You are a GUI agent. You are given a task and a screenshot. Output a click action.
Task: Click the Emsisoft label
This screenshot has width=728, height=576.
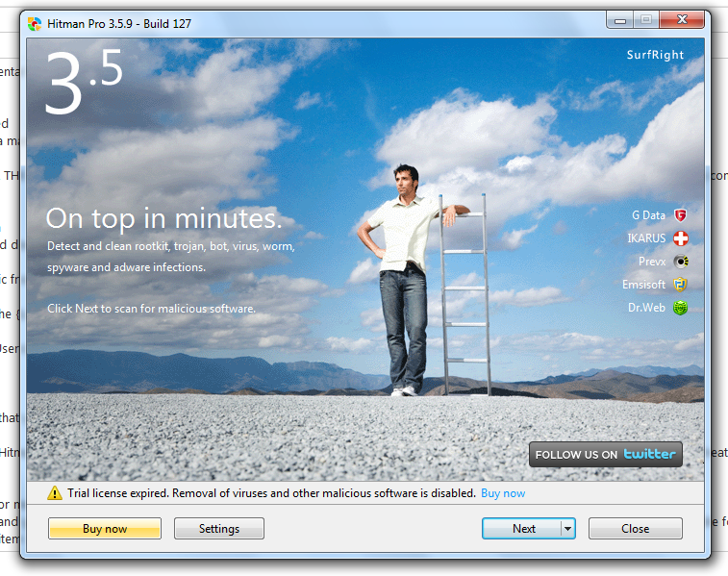pos(643,285)
